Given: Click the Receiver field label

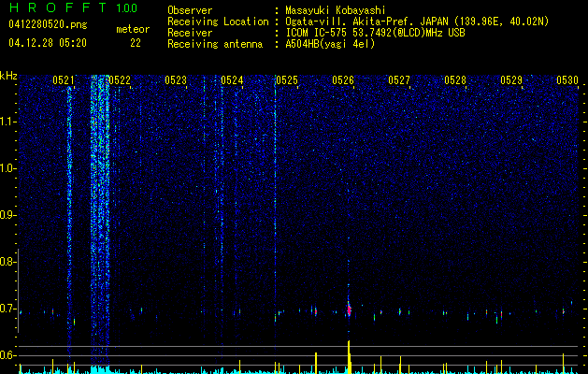Looking at the screenshot, I should click(190, 33).
